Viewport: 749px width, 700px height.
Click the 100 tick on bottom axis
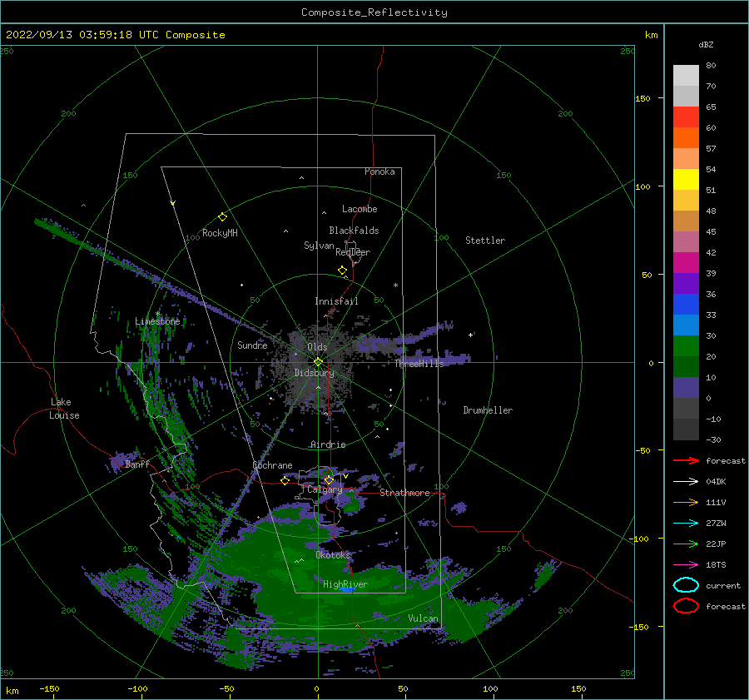(490, 688)
